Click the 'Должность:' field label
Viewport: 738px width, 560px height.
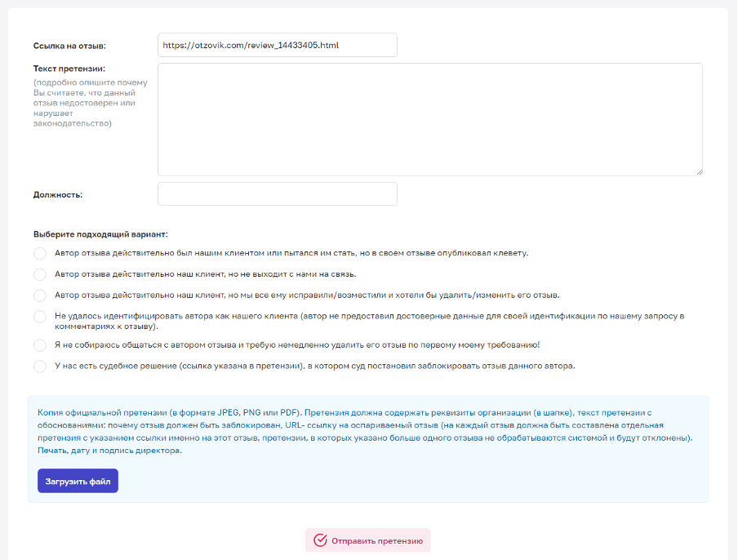[x=58, y=195]
